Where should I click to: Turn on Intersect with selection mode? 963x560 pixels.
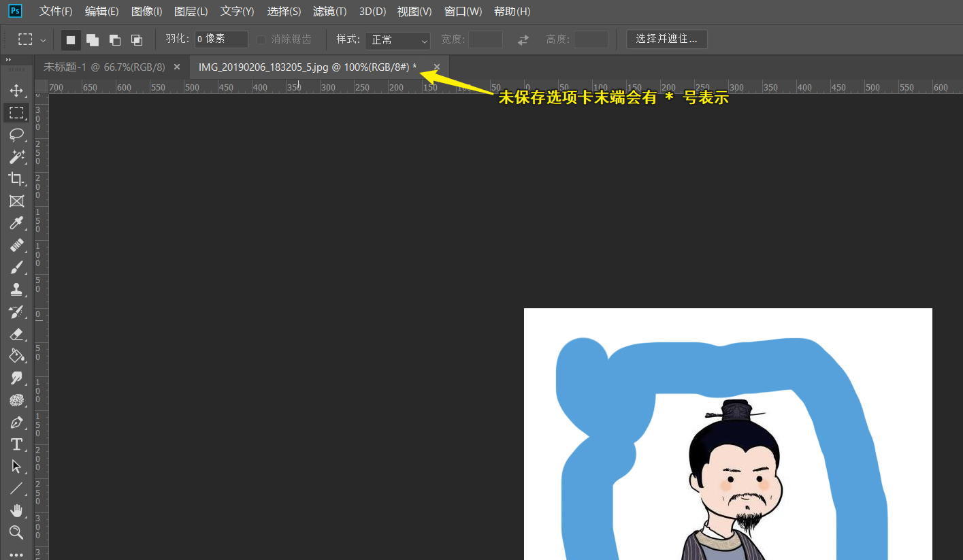(x=137, y=40)
